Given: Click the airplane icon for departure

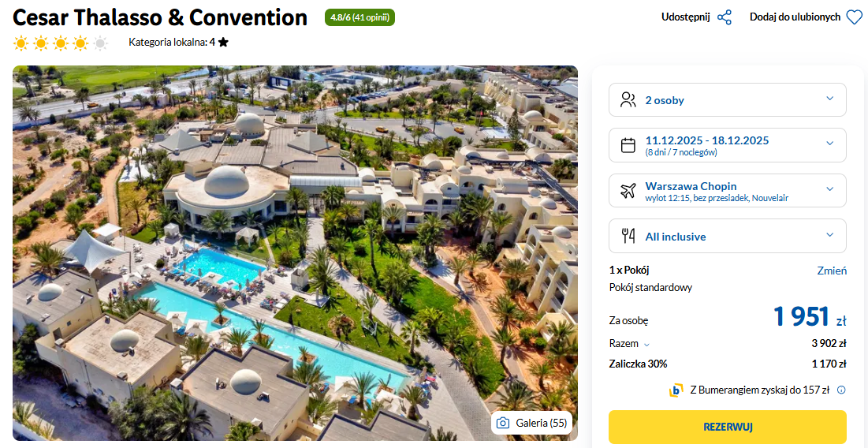Looking at the screenshot, I should point(628,191).
